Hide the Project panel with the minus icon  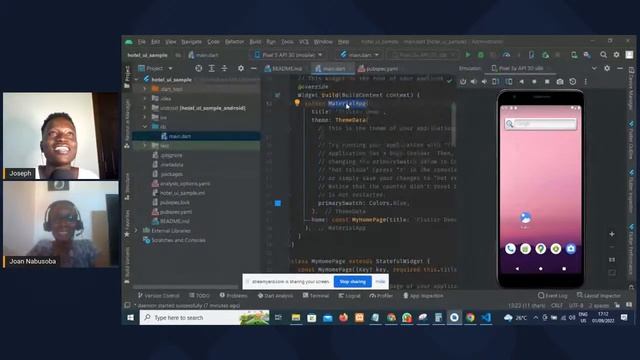click(253, 69)
